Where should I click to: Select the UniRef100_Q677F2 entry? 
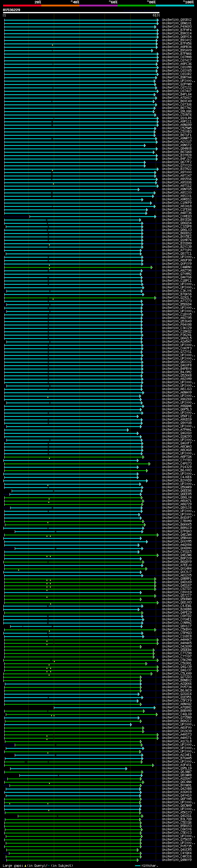point(177,162)
